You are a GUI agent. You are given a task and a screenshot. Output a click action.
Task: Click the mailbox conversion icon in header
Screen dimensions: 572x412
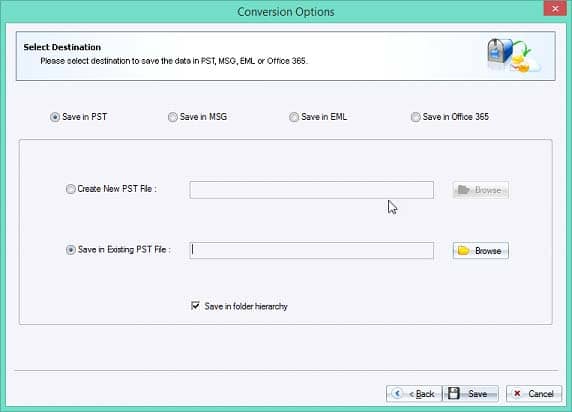[514, 55]
